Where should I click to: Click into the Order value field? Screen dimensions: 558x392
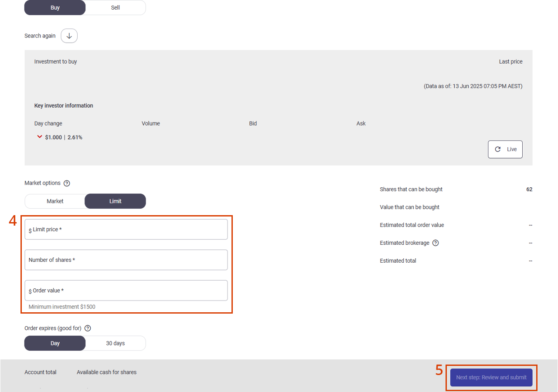click(x=126, y=291)
